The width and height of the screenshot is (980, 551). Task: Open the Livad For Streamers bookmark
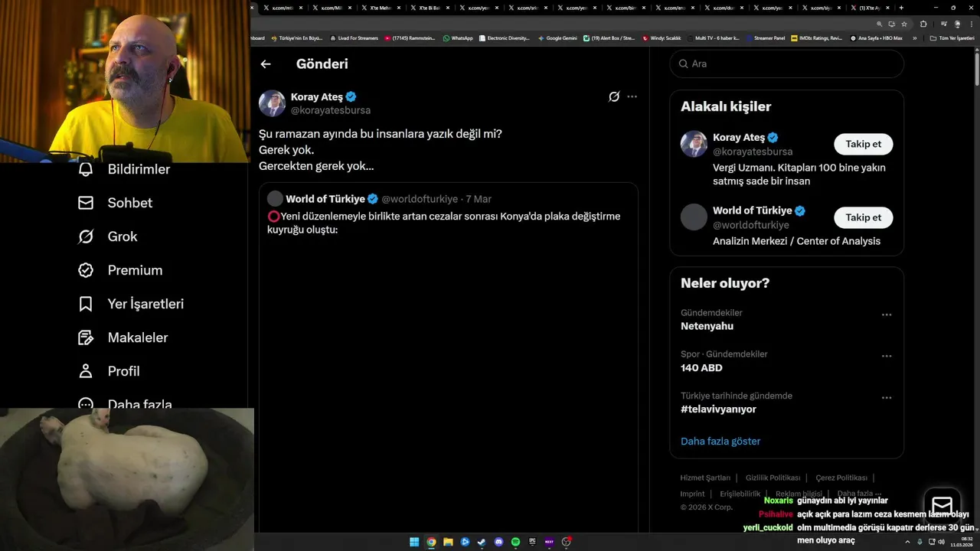click(354, 37)
